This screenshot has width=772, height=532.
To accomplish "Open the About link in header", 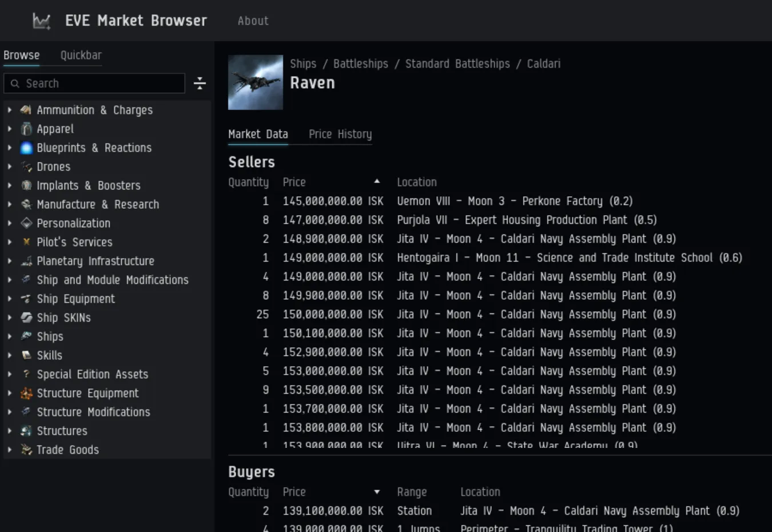I will (253, 21).
